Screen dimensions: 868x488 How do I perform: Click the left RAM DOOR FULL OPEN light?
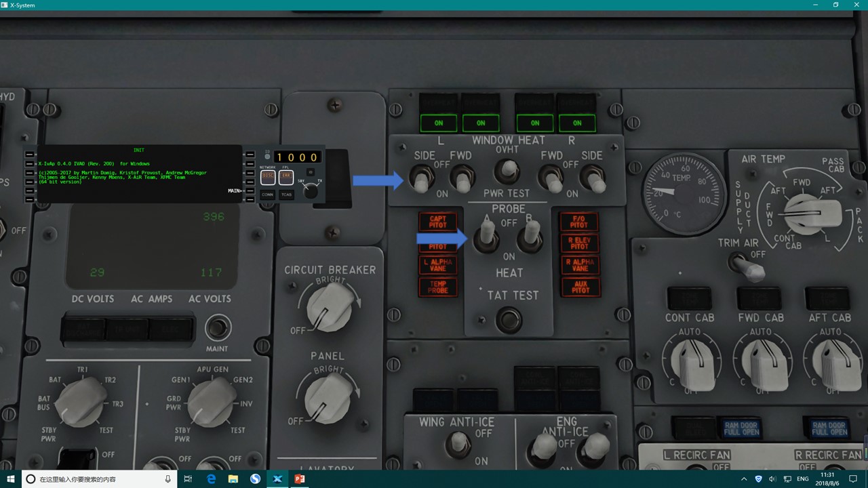pyautogui.click(x=741, y=428)
